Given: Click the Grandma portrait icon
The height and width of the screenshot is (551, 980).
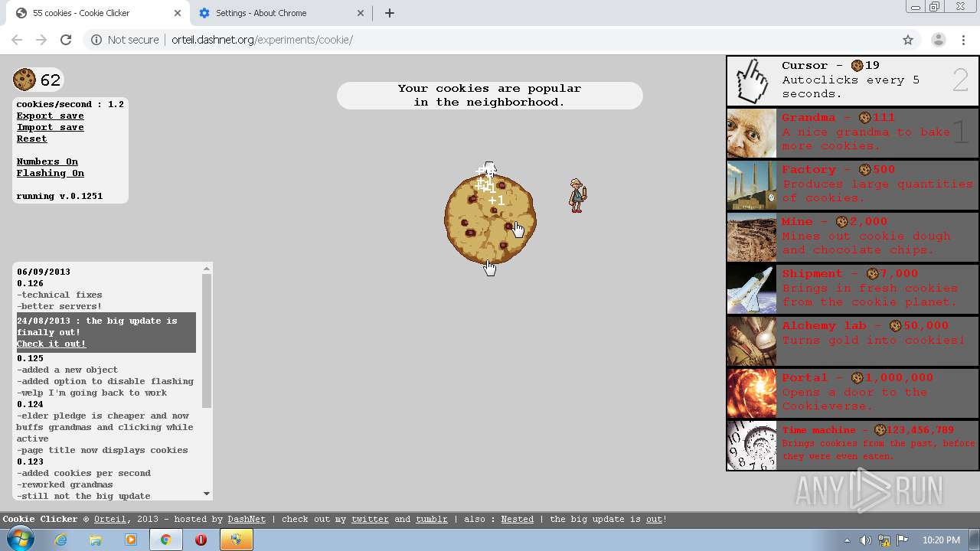Looking at the screenshot, I should [752, 133].
